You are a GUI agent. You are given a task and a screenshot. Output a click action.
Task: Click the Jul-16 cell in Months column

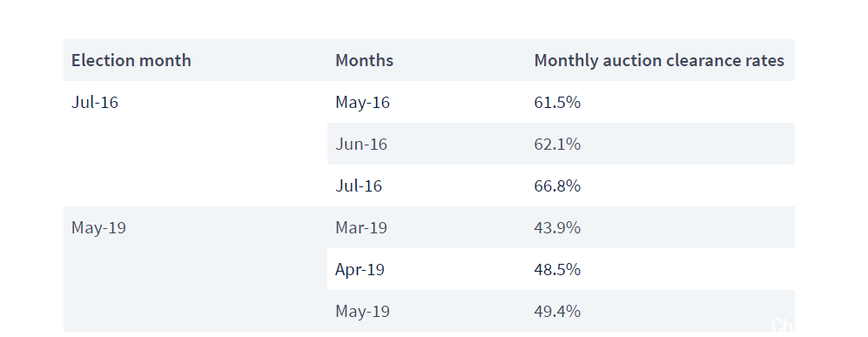[x=359, y=185]
